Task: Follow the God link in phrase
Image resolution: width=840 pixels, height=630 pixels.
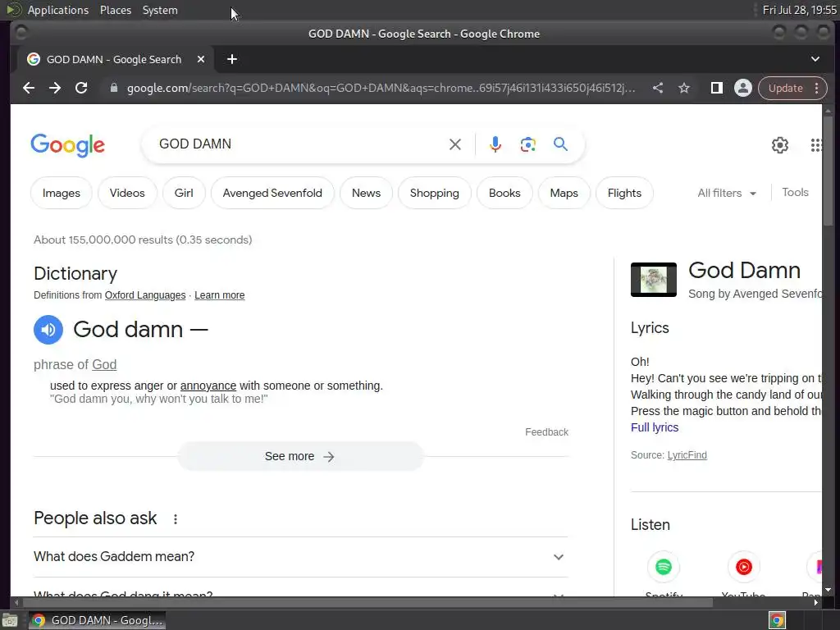Action: coord(104,365)
